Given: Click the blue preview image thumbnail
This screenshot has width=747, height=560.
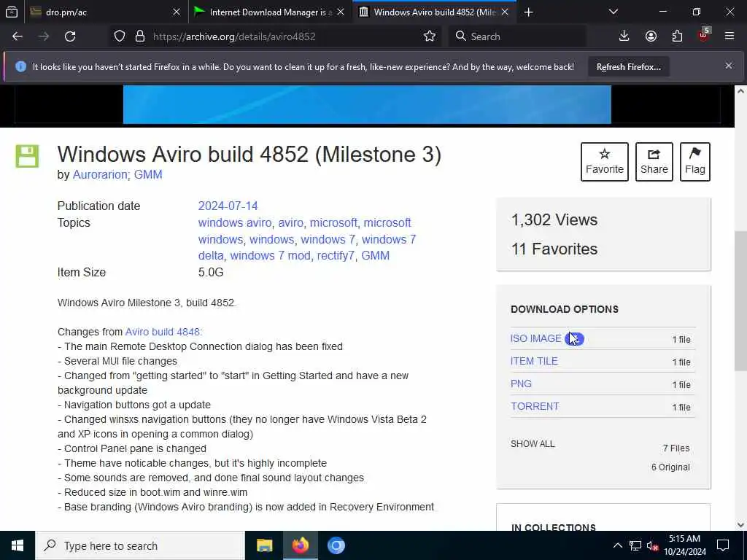Looking at the screenshot, I should click(x=367, y=105).
